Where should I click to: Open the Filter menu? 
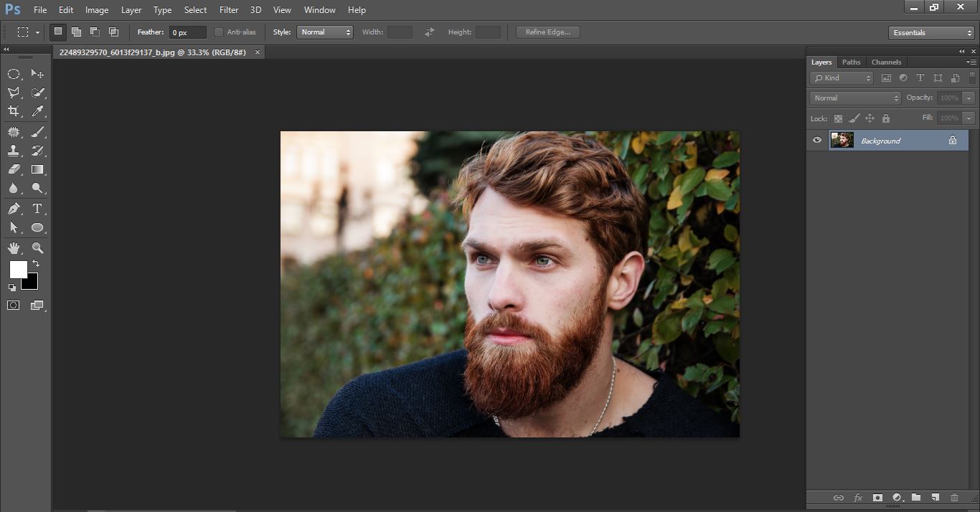pyautogui.click(x=228, y=9)
